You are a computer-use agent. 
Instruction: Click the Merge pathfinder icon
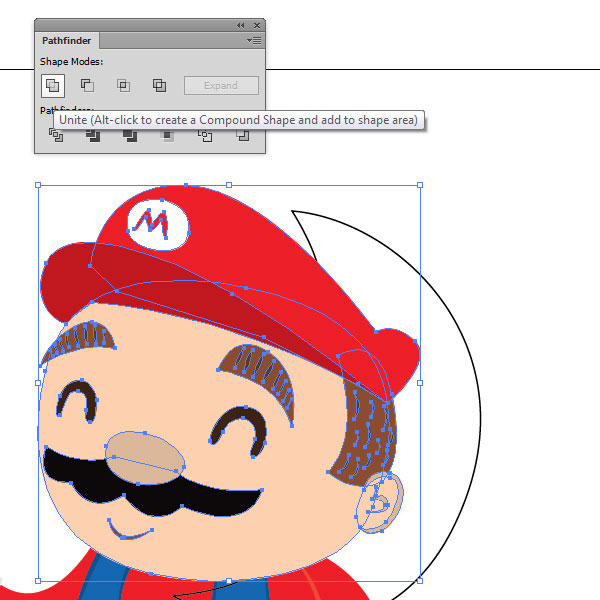point(129,136)
